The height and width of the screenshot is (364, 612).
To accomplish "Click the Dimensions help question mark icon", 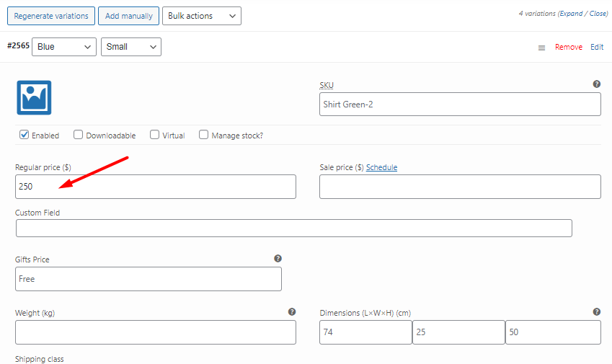I will coord(596,311).
